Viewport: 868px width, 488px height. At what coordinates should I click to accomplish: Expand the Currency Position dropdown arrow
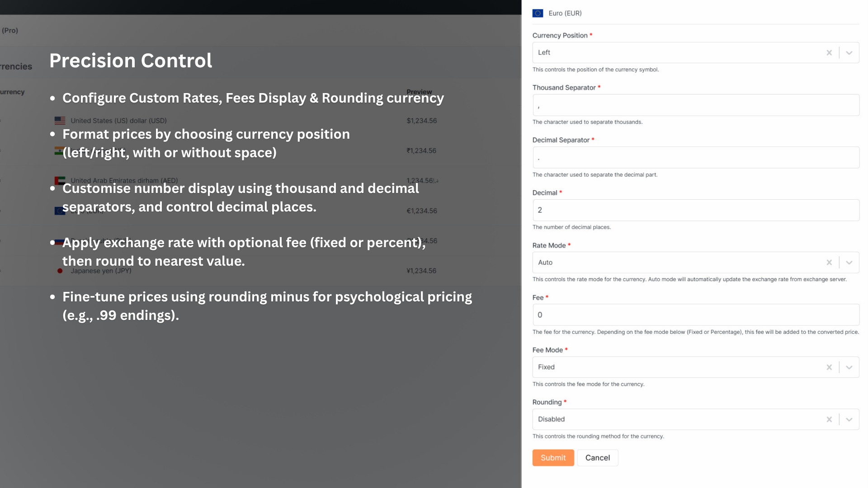pyautogui.click(x=849, y=53)
